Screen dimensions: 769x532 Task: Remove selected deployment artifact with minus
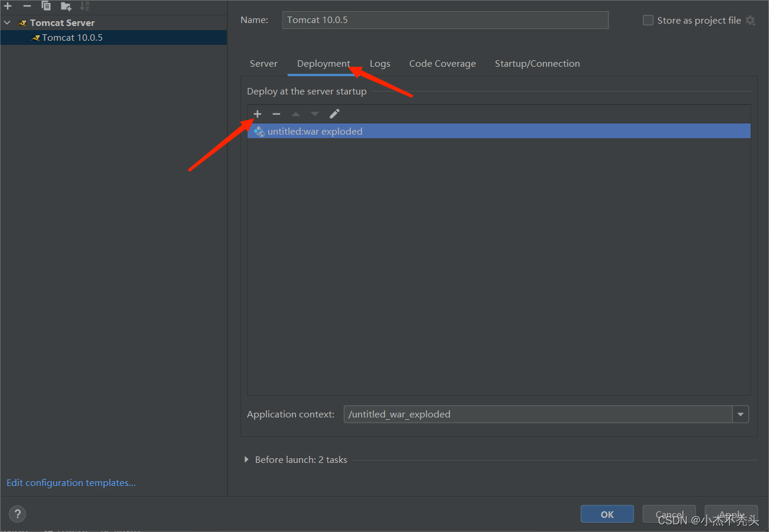coord(276,114)
